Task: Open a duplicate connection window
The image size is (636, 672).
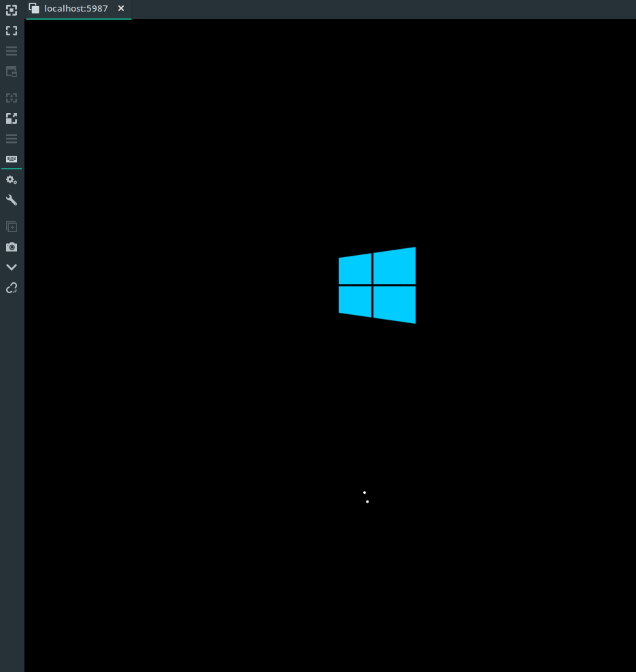Action: click(11, 226)
